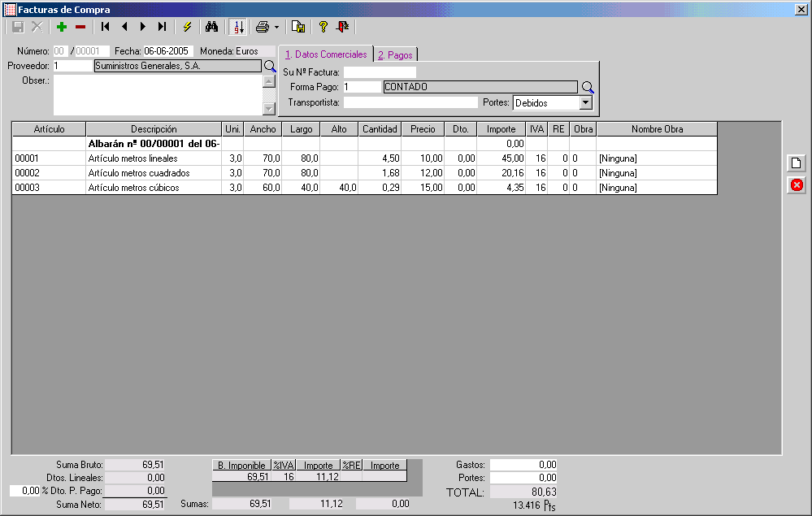This screenshot has width=812, height=516.
Task: Click the Artículo column header
Action: click(x=50, y=129)
